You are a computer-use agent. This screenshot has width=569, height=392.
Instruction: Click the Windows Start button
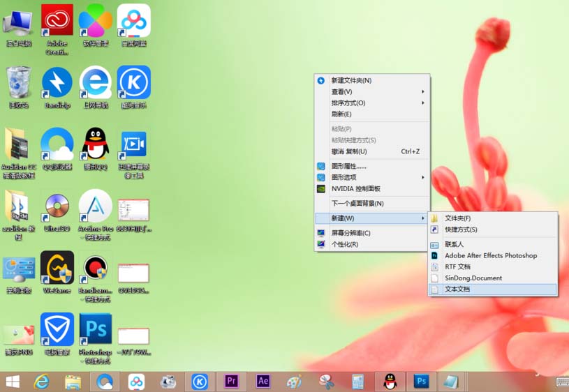pyautogui.click(x=12, y=381)
